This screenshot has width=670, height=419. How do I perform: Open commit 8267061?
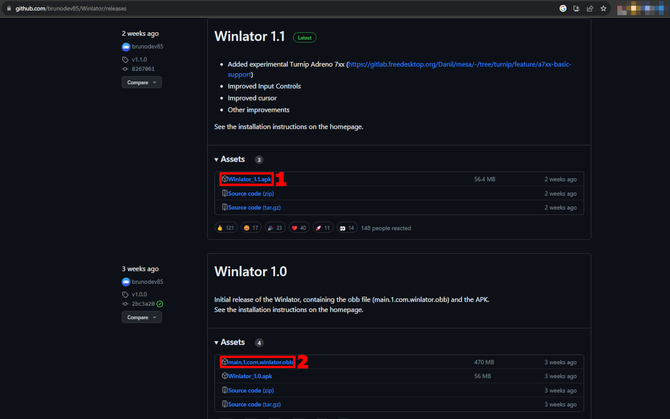pyautogui.click(x=143, y=69)
